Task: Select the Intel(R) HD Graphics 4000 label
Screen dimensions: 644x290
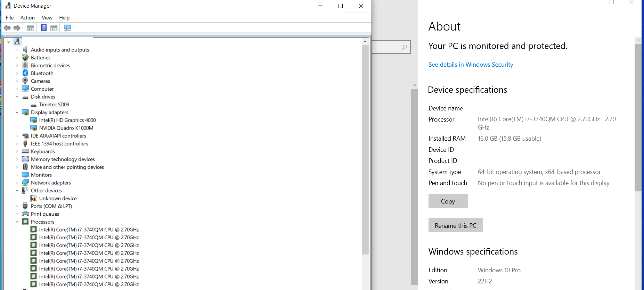Action: 67,120
